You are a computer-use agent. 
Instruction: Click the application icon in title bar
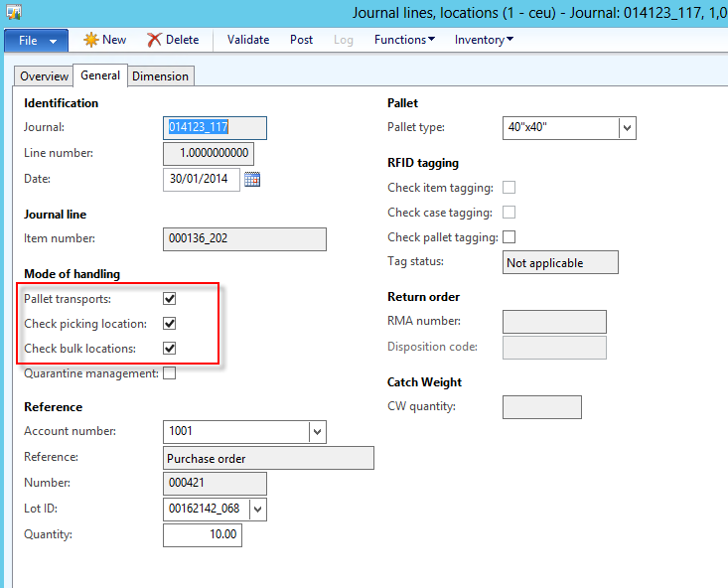(x=12, y=12)
